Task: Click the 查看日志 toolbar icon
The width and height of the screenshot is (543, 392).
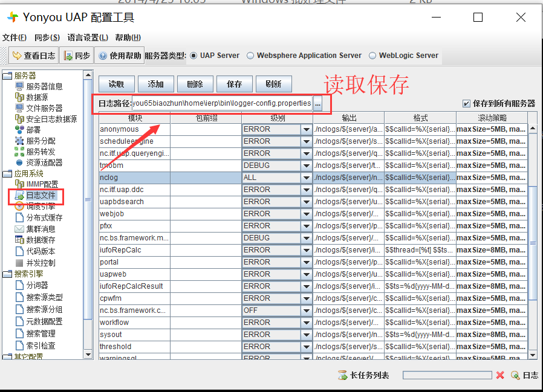Action: coord(16,56)
